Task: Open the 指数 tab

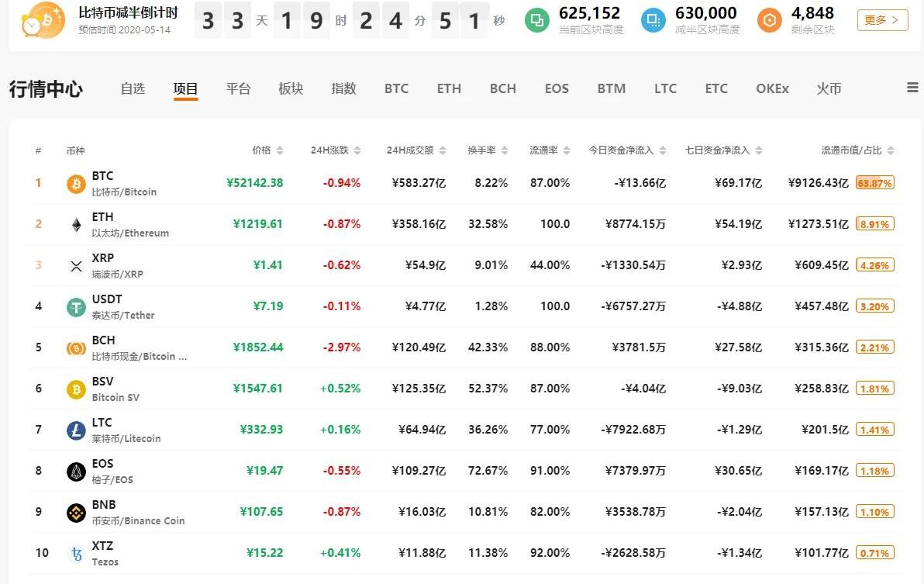Action: pos(343,88)
